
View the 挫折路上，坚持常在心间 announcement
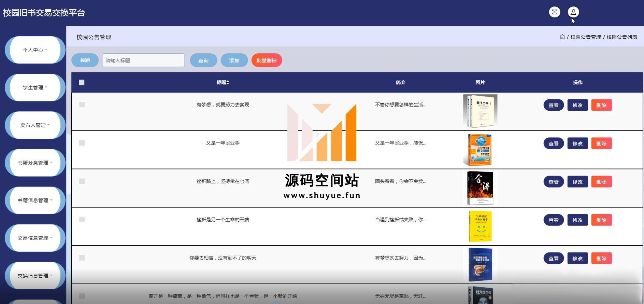554,182
